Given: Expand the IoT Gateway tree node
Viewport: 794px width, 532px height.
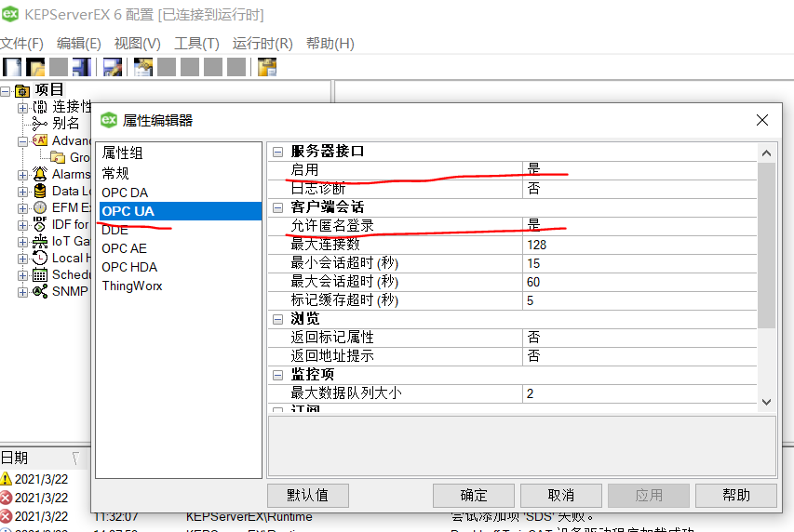Looking at the screenshot, I should (x=22, y=242).
